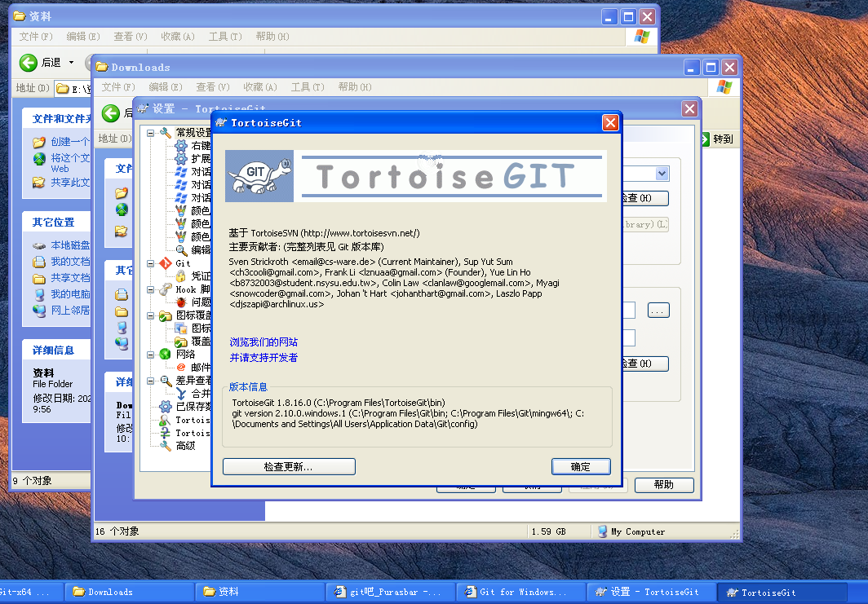Viewport: 868px width, 604px height.
Task: Click the green back arrow in Downloads window
Action: [111, 113]
